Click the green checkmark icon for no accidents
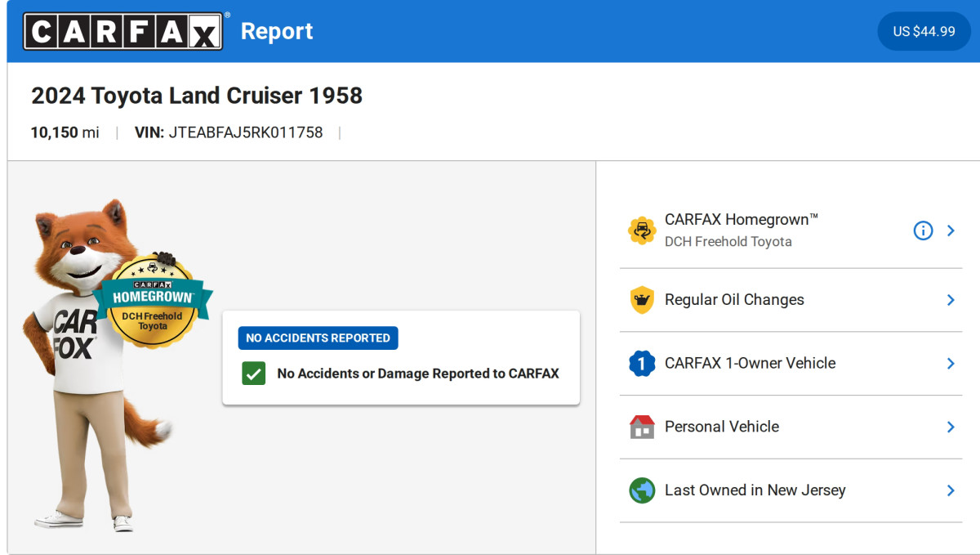The height and width of the screenshot is (555, 980). tap(254, 374)
